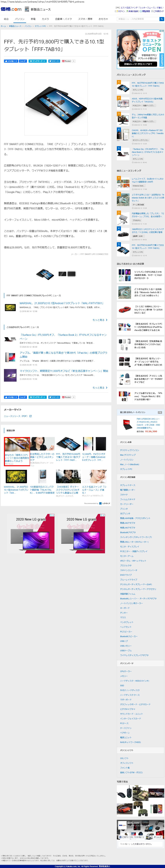Click the タブレットケース category link
The height and width of the screenshot is (868, 165).
click(x=127, y=485)
